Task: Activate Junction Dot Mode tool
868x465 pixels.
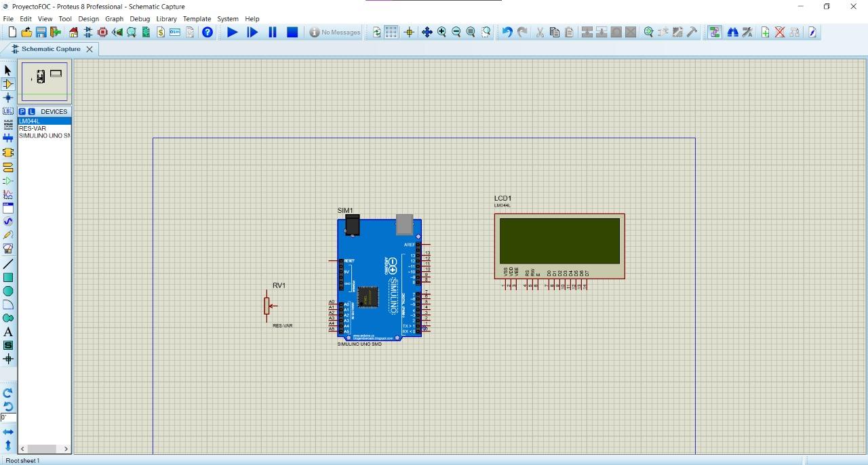Action: (x=8, y=98)
